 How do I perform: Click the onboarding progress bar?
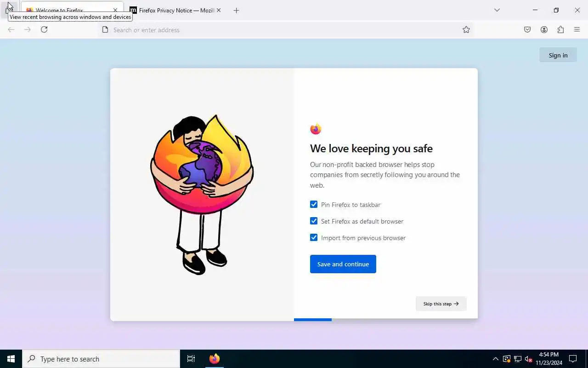386,319
